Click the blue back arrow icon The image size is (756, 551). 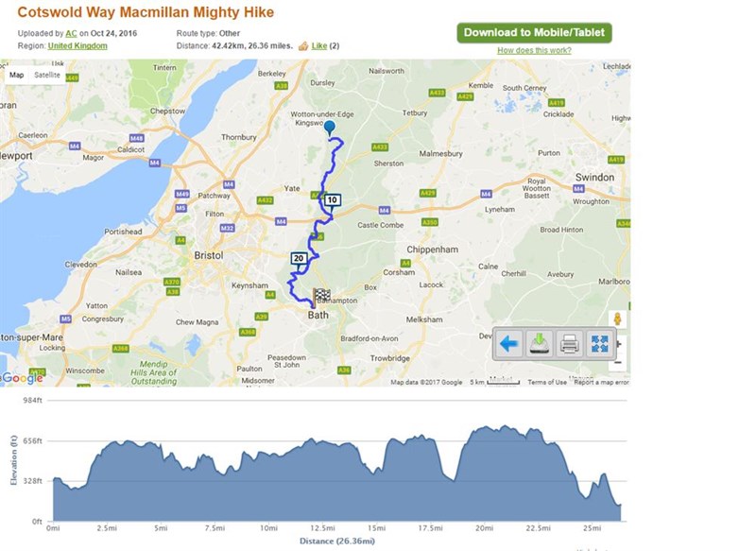click(x=508, y=344)
